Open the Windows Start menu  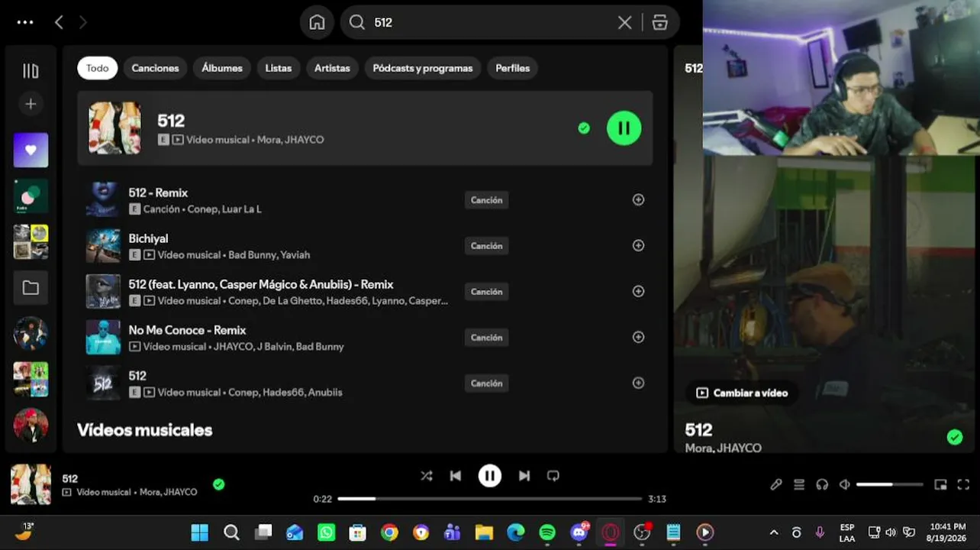click(200, 532)
